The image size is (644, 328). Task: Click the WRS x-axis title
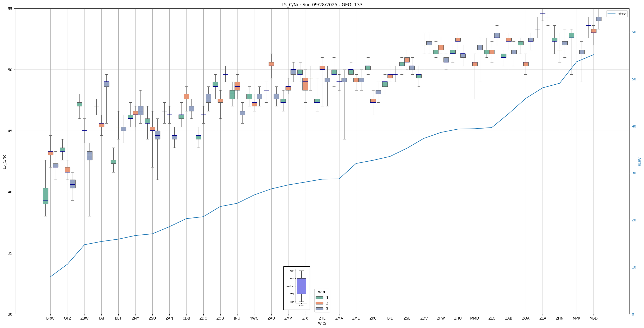322,323
